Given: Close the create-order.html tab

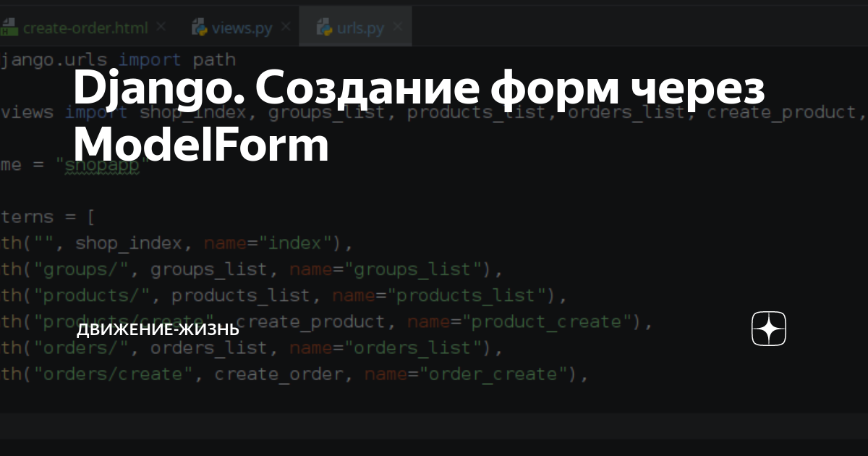Looking at the screenshot, I should (x=159, y=26).
